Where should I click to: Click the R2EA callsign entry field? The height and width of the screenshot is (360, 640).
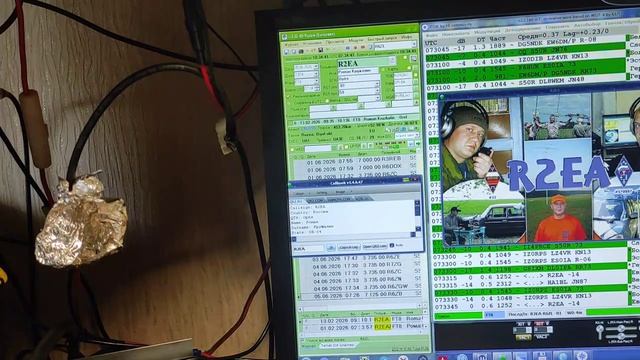(x=367, y=61)
